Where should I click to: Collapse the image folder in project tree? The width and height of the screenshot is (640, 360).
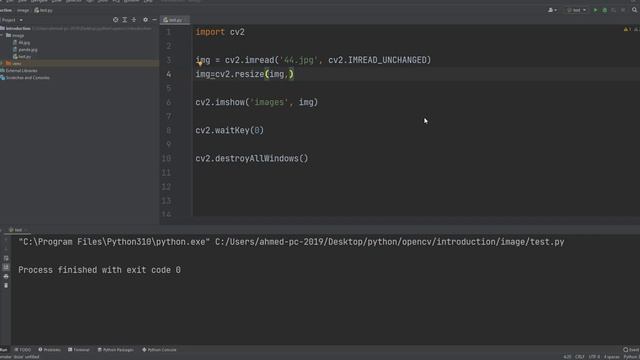[2, 36]
